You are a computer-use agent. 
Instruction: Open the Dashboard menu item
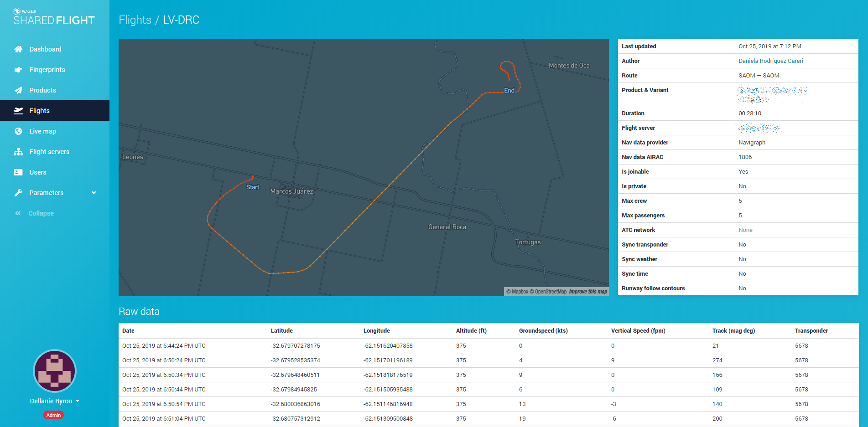55,49
